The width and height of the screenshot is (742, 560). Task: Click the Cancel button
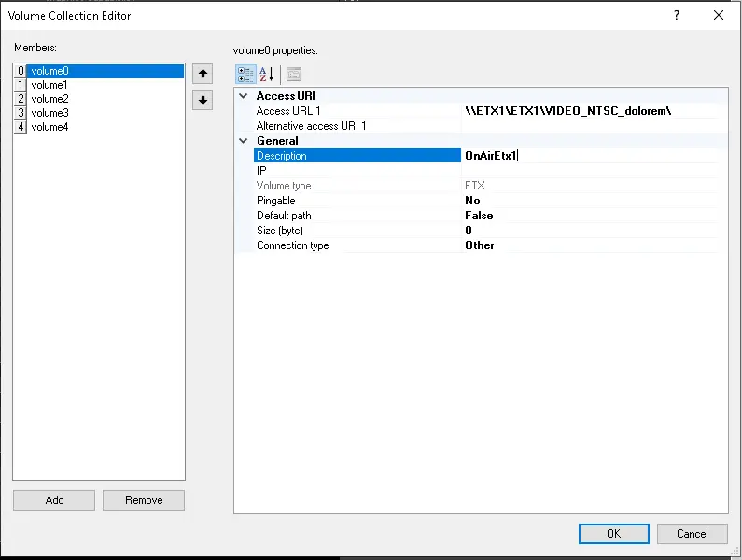coord(692,534)
